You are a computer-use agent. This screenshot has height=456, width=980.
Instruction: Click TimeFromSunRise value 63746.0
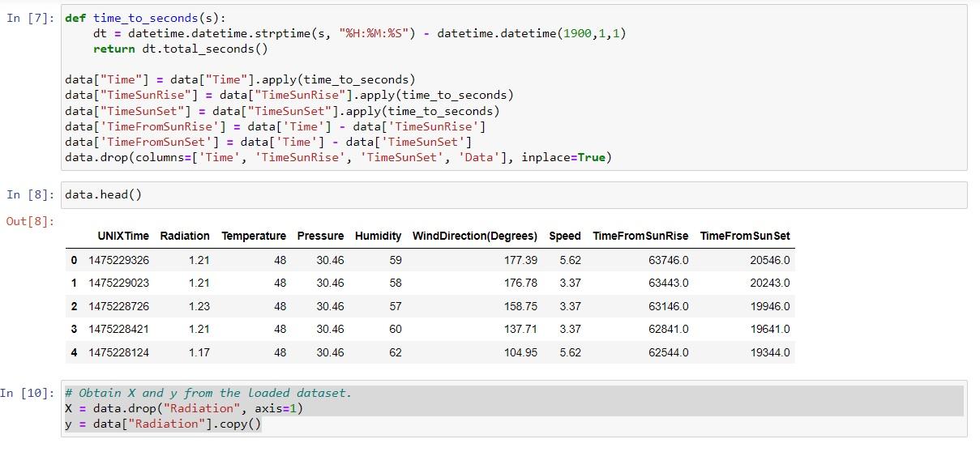(669, 260)
